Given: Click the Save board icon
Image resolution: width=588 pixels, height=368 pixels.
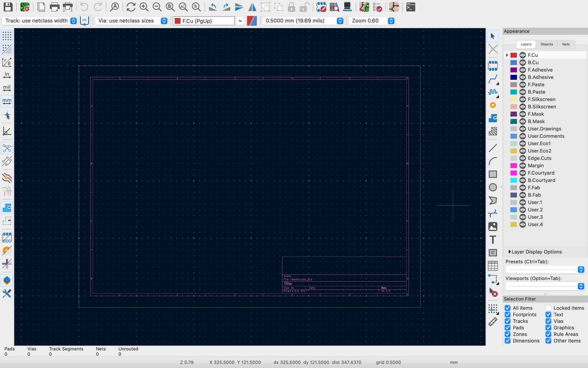Looking at the screenshot, I should pos(8,7).
